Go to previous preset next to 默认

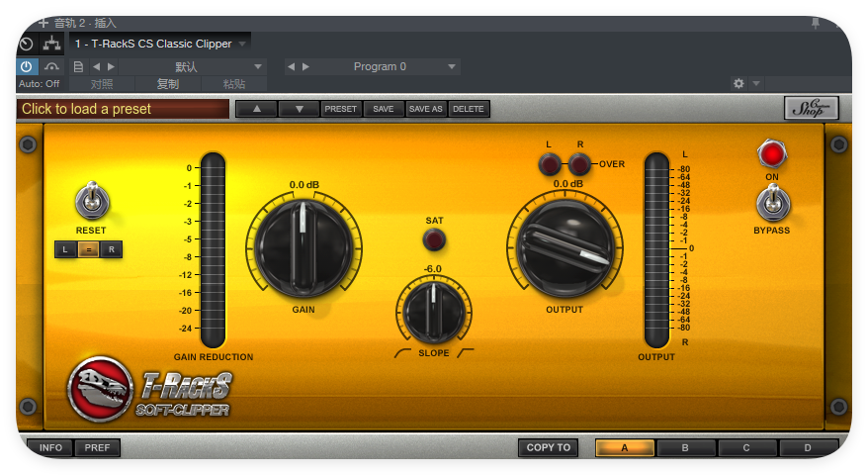[x=96, y=66]
